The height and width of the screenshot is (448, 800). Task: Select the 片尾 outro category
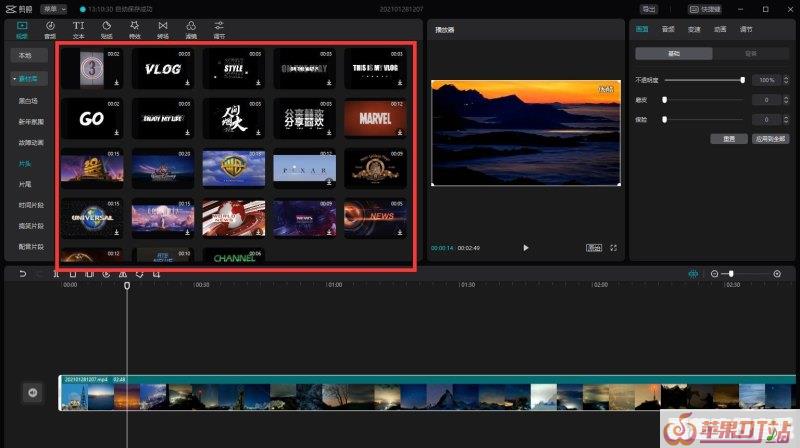coord(25,184)
